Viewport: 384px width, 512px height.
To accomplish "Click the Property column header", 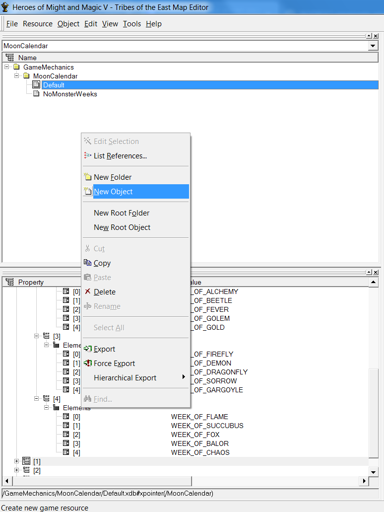I will pos(31,282).
